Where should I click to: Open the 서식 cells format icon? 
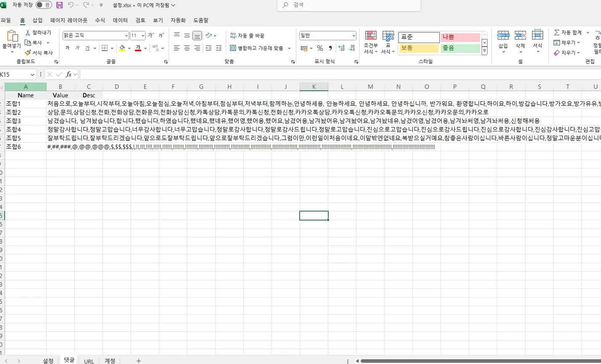click(x=538, y=35)
